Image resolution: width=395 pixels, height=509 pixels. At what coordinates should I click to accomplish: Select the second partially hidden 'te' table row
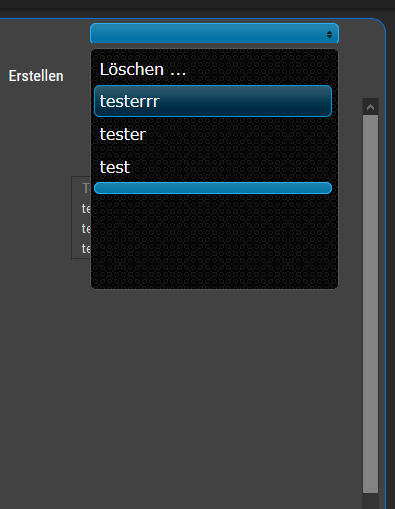point(86,229)
